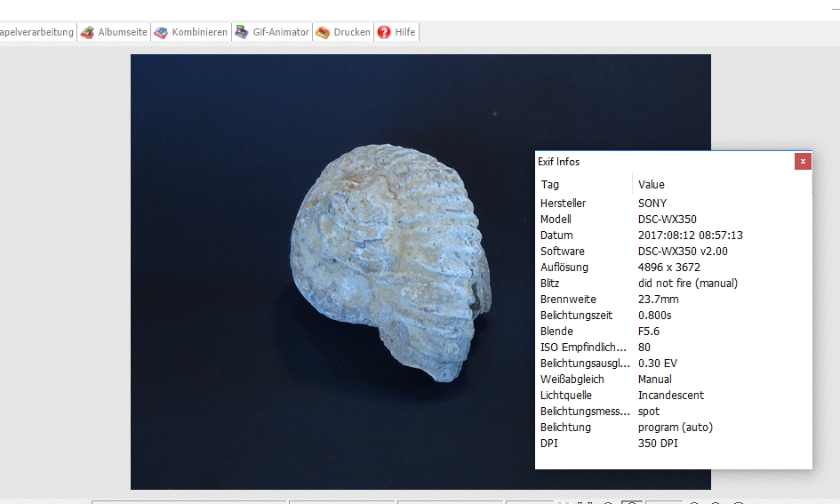Screen dimensions: 840x504
Task: Select the Blende row label
Action: [x=556, y=332]
